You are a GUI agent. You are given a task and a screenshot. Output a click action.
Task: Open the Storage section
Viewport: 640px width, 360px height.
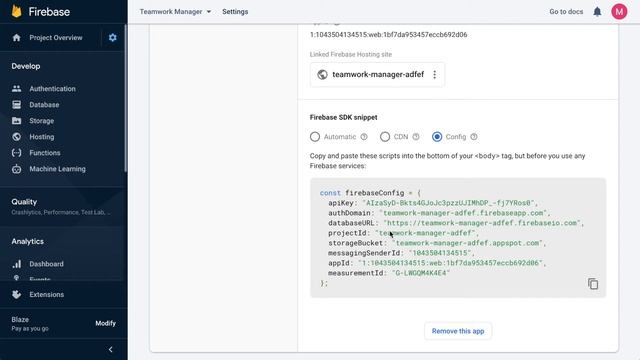click(x=42, y=121)
